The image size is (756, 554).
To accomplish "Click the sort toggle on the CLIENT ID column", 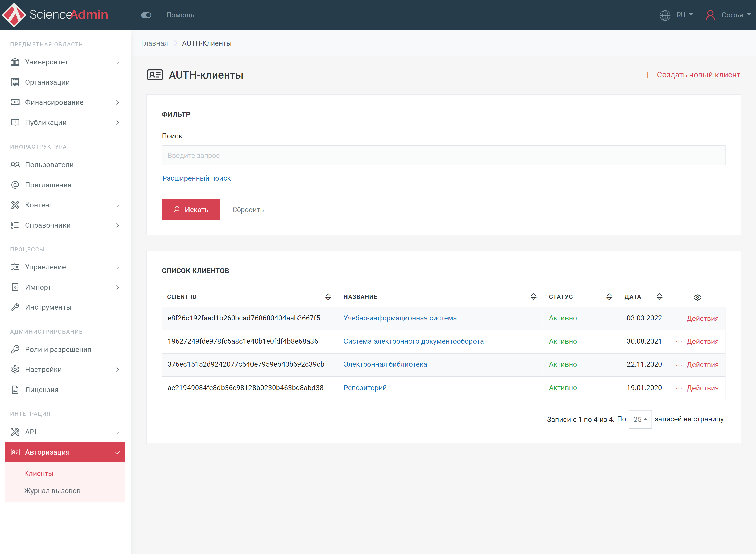I will (x=328, y=297).
